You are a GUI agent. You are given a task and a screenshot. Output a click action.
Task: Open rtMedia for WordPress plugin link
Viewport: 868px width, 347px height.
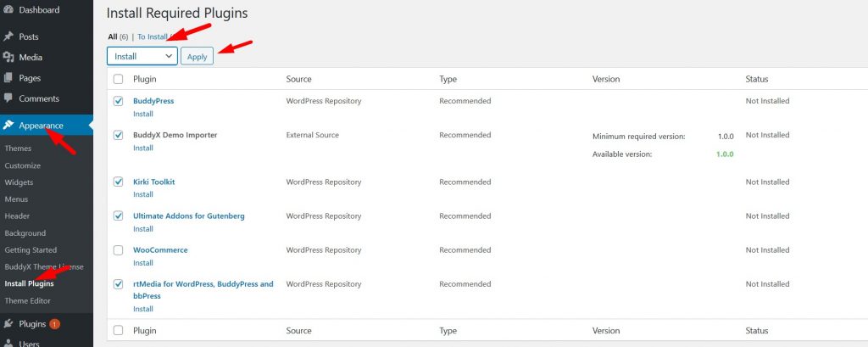tap(203, 290)
